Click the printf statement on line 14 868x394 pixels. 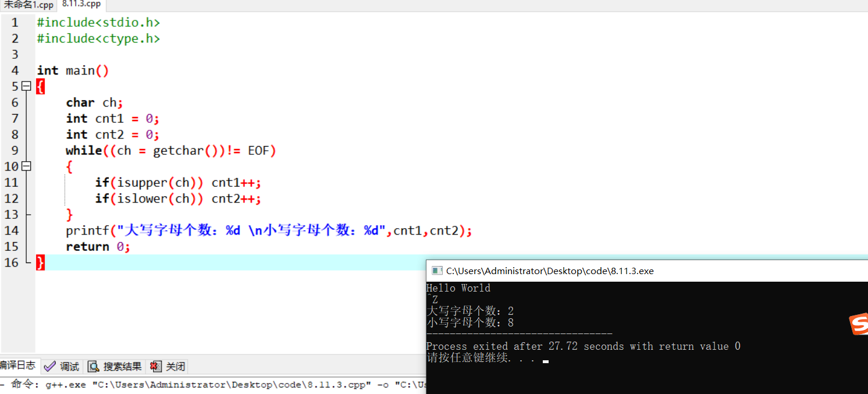269,230
